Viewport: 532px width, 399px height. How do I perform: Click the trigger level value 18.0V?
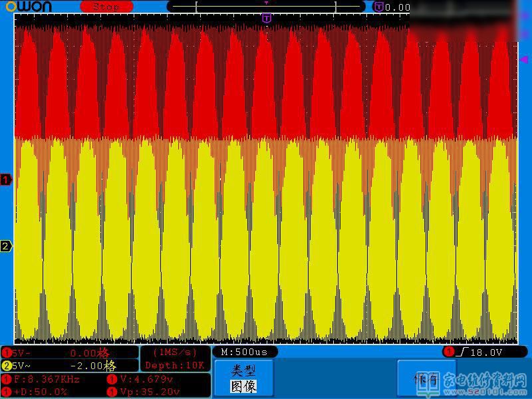pyautogui.click(x=486, y=352)
